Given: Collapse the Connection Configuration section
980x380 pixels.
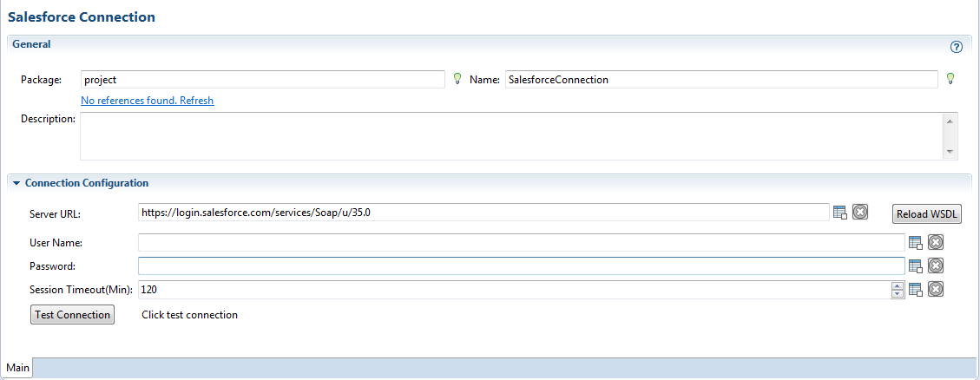Looking at the screenshot, I should (16, 183).
